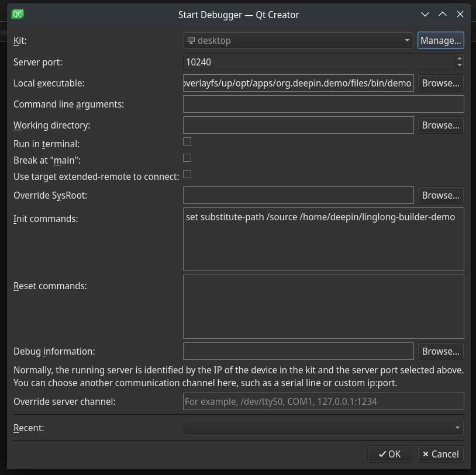Screen dimensions: 476x475
Task: Click the 'Use target extended-remote to connect:' label
Action: click(x=96, y=177)
